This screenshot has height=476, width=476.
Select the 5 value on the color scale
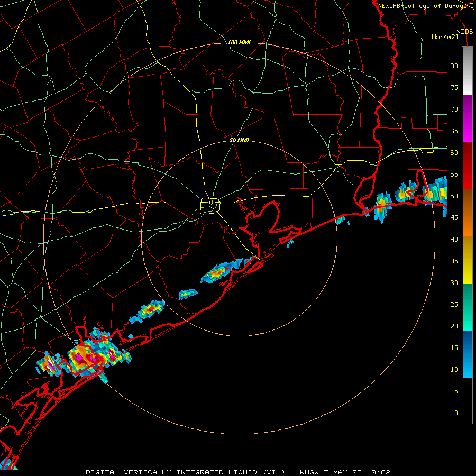tap(456, 391)
